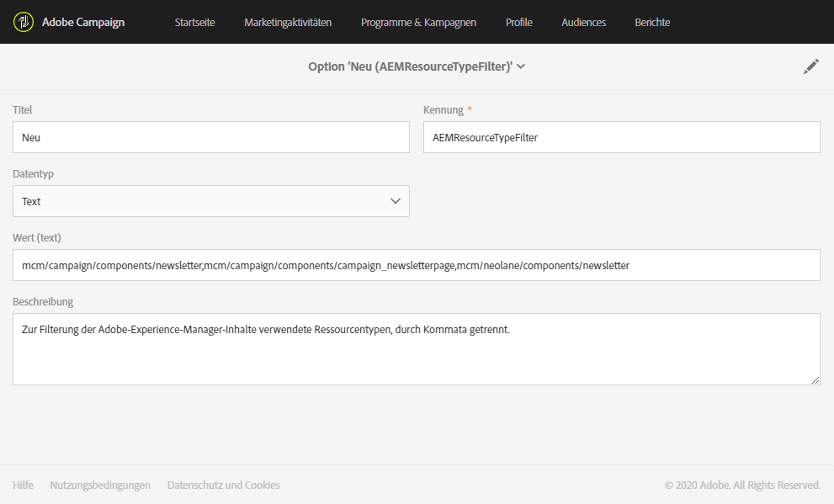This screenshot has height=504, width=834.
Task: Click the Adobe Campaign logo icon
Action: coord(24,22)
